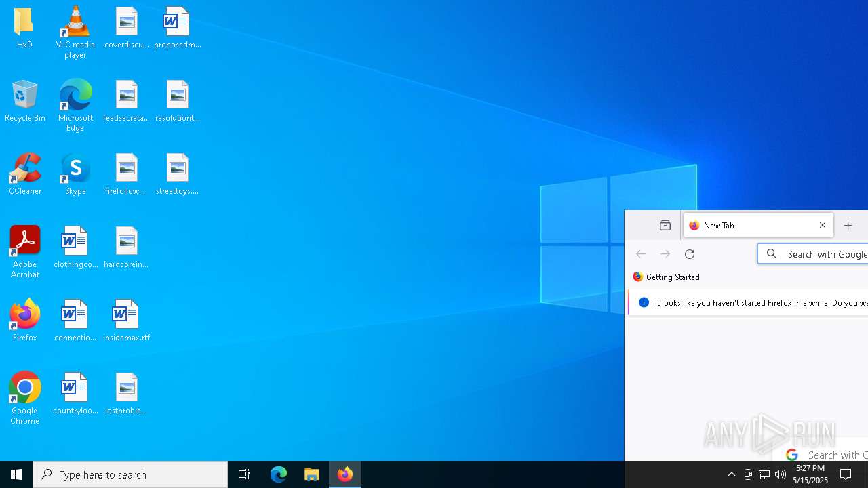Launch VLC media player shortcut
The image size is (868, 488).
coord(75,32)
